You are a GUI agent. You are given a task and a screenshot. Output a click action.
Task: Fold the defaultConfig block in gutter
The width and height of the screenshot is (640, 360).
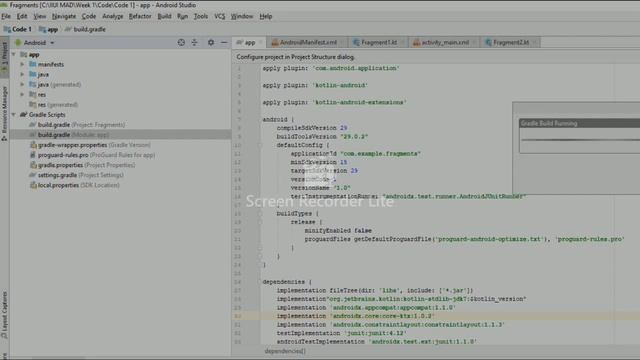coord(260,145)
